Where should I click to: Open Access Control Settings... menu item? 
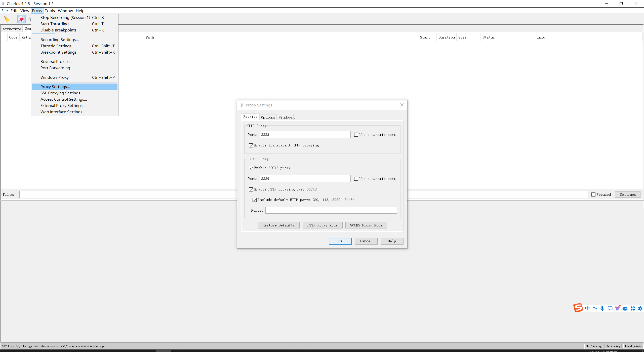[74, 99]
